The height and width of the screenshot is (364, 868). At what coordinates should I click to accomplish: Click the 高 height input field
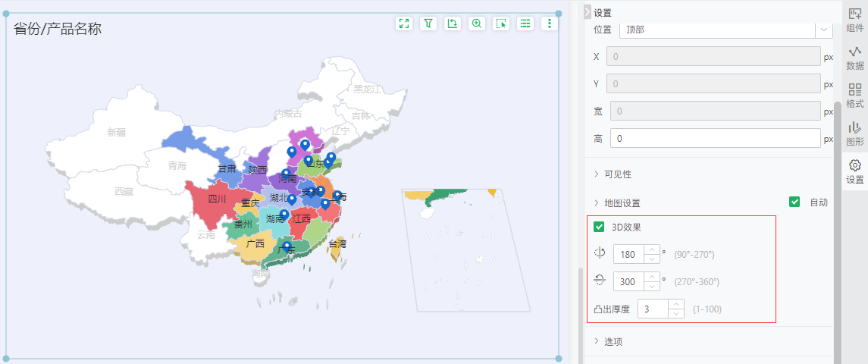(x=715, y=139)
